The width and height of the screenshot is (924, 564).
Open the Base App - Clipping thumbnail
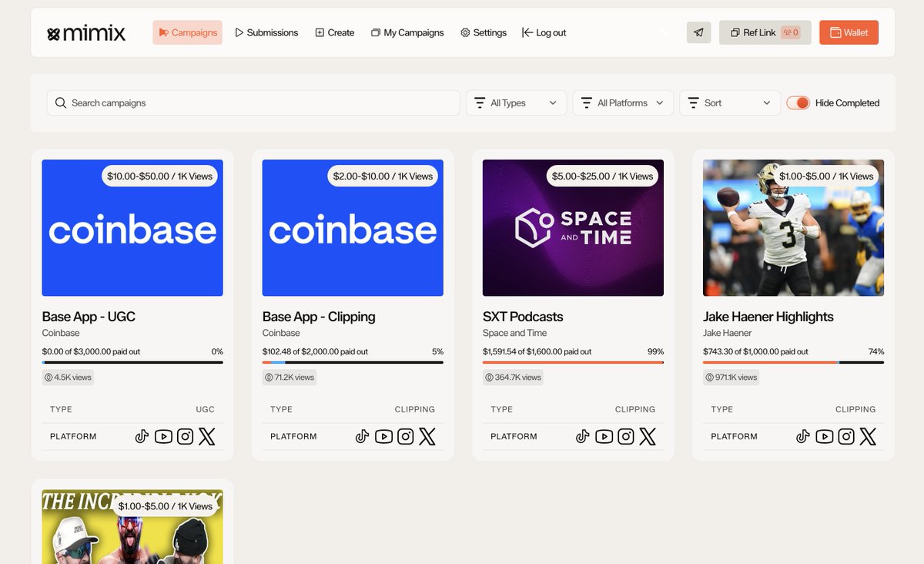click(x=353, y=228)
